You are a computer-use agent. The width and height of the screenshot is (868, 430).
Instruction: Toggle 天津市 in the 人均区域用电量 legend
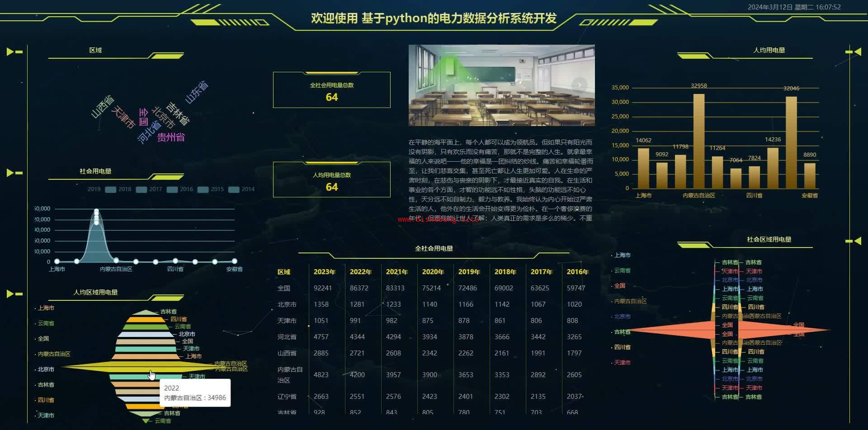(x=45, y=416)
